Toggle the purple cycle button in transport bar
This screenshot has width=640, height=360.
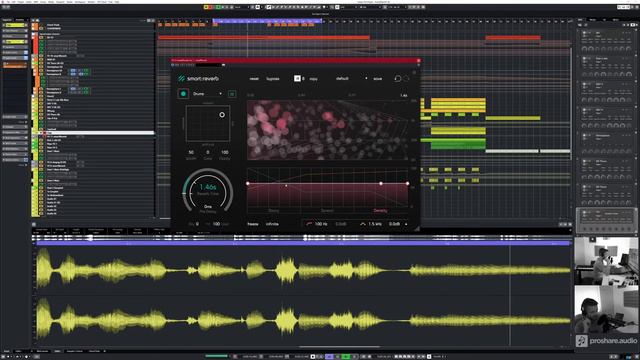coord(329,357)
